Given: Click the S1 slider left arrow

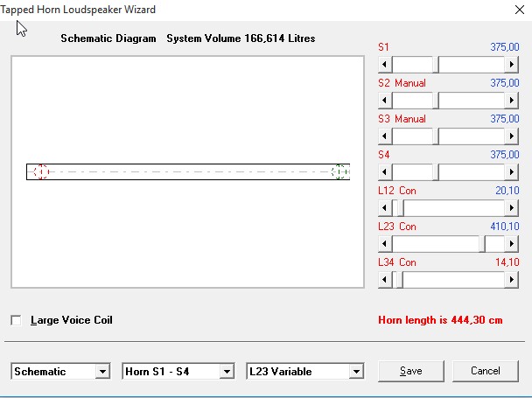Looking at the screenshot, I should [x=385, y=65].
